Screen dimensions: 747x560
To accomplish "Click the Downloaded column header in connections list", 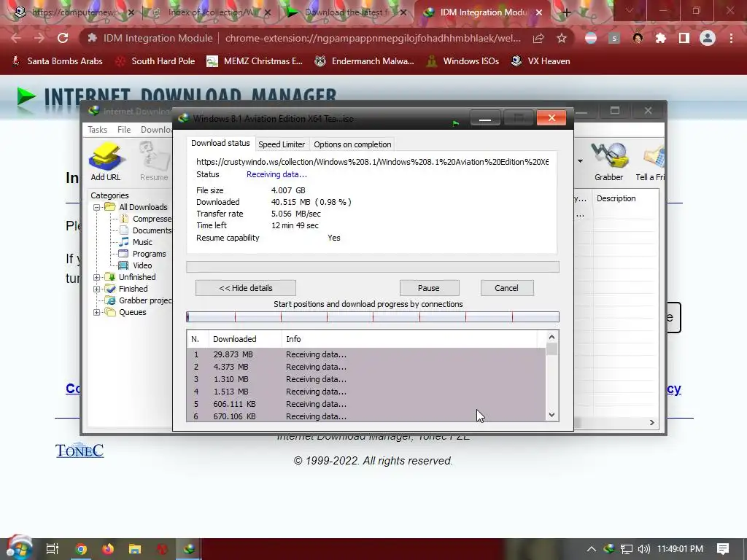I will tap(245, 339).
